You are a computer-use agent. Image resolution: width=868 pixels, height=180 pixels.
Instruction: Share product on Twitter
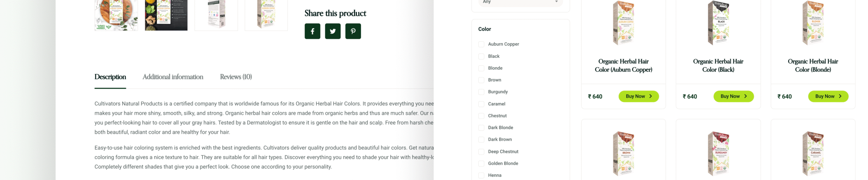click(x=333, y=31)
